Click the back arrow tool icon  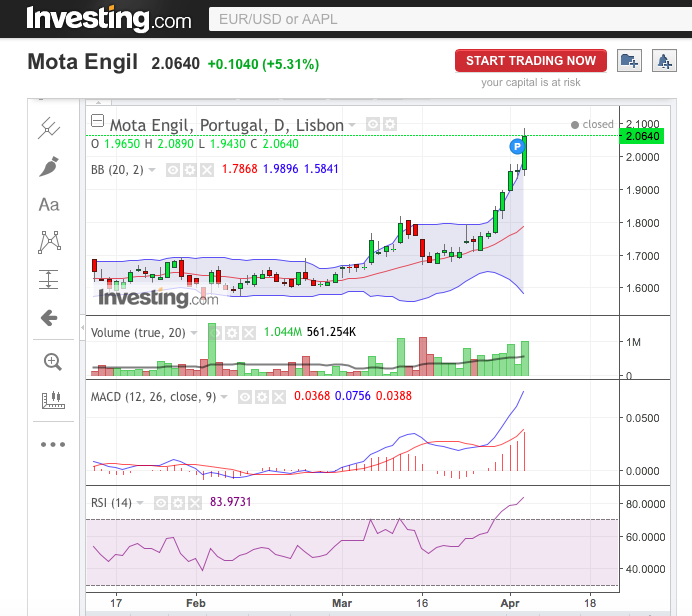pos(49,318)
